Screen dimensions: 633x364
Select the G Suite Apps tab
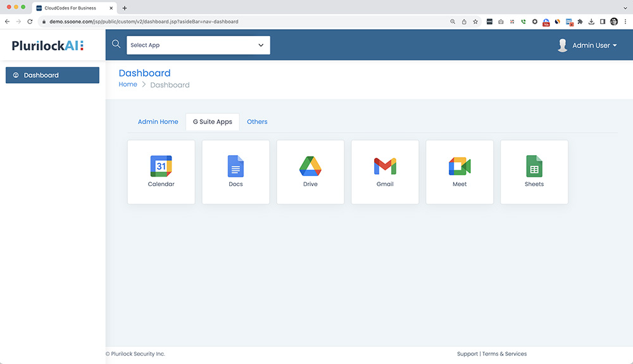[x=212, y=122]
